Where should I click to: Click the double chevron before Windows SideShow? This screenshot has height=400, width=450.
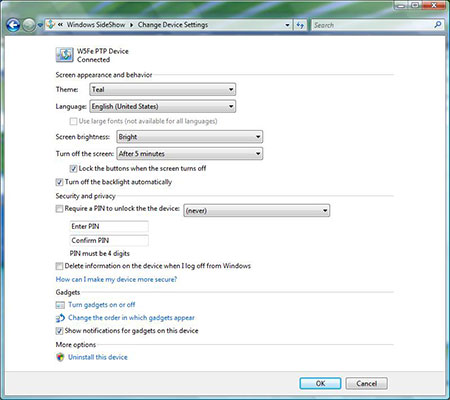tap(60, 25)
